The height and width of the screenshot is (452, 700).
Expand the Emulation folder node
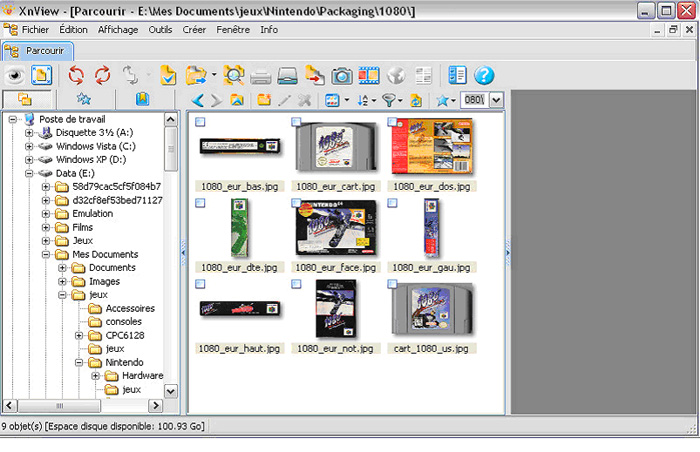point(46,213)
